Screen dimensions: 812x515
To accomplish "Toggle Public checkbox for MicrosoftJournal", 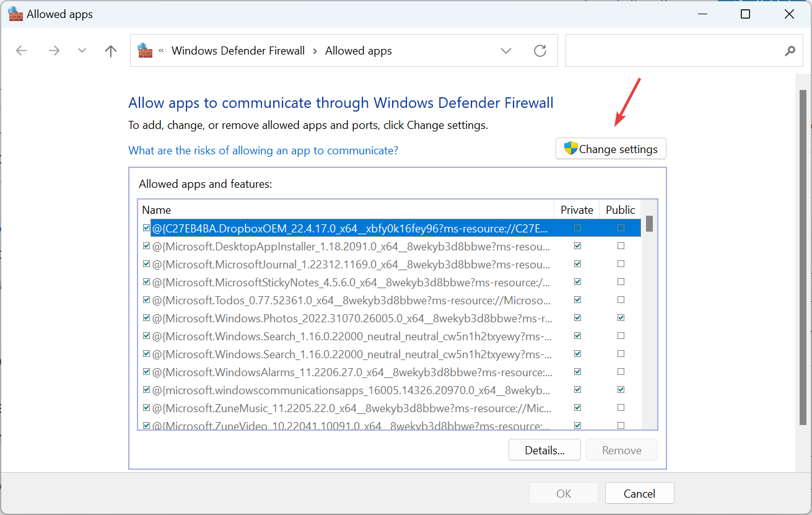I will (621, 264).
